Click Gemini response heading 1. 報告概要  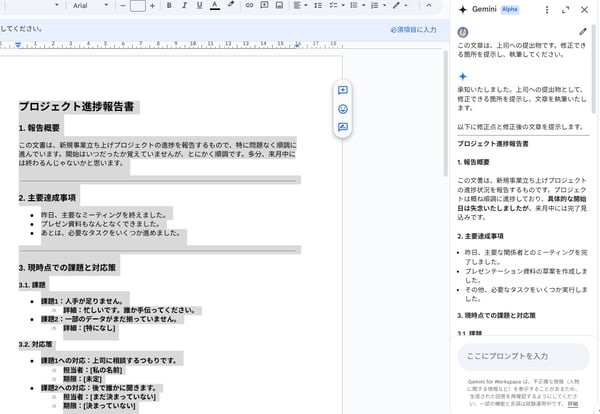click(473, 162)
